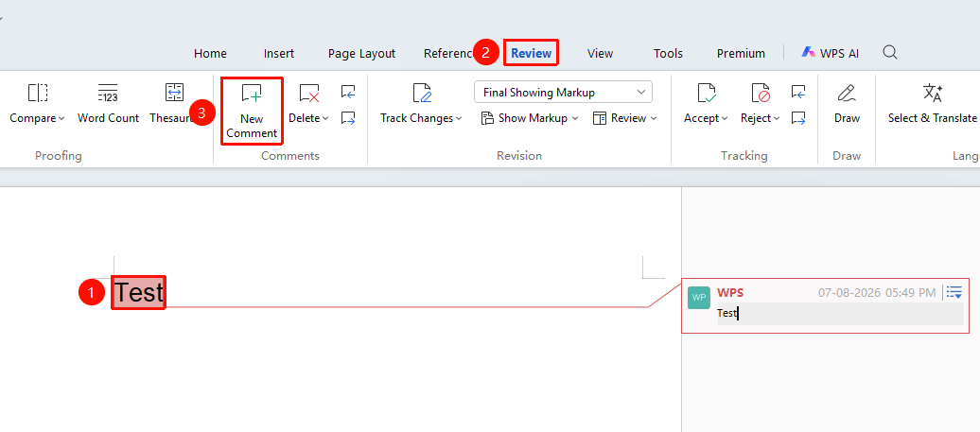This screenshot has width=980, height=432.
Task: Expand the Accept dropdown arrow
Action: 725,118
